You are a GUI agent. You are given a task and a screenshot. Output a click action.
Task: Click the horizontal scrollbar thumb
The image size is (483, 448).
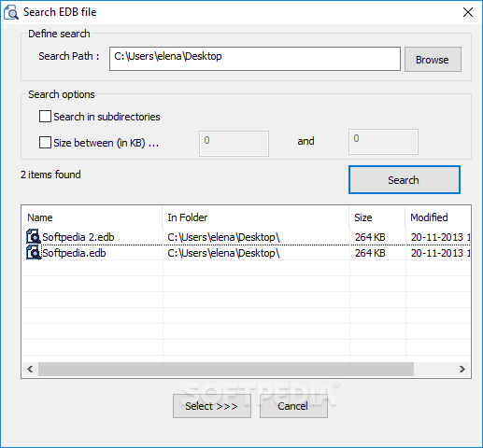[226, 369]
